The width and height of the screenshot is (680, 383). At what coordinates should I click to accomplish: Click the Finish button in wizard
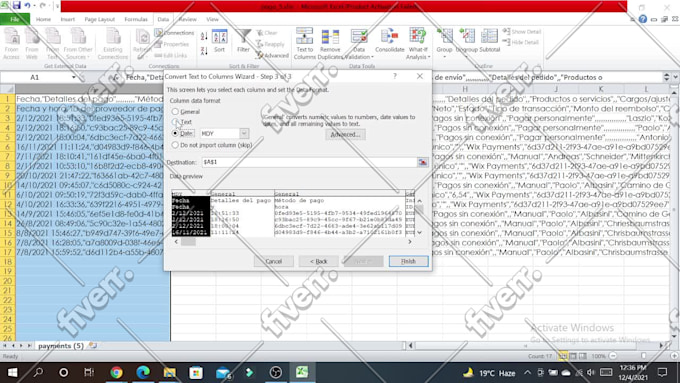(x=409, y=261)
